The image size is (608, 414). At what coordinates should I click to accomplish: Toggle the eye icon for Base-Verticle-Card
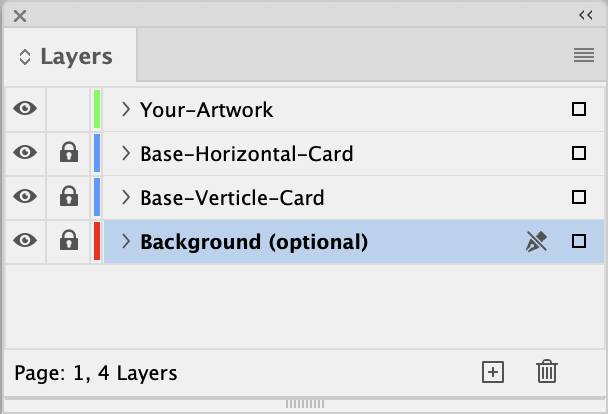pyautogui.click(x=26, y=197)
